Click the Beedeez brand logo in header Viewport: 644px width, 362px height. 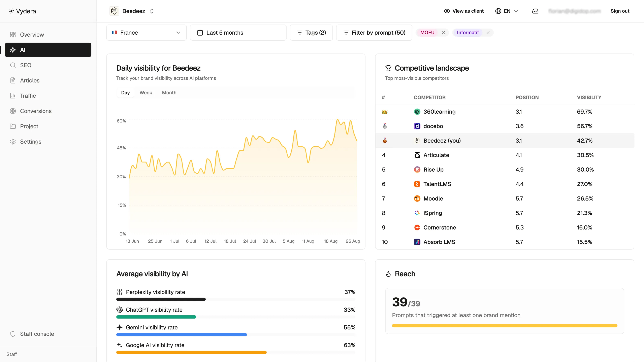click(114, 11)
